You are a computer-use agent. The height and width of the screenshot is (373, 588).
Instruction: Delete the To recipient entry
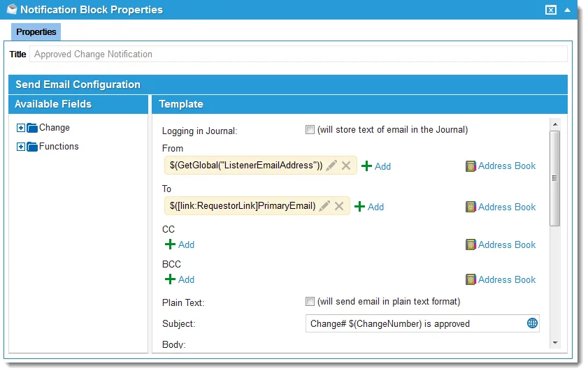tap(339, 206)
